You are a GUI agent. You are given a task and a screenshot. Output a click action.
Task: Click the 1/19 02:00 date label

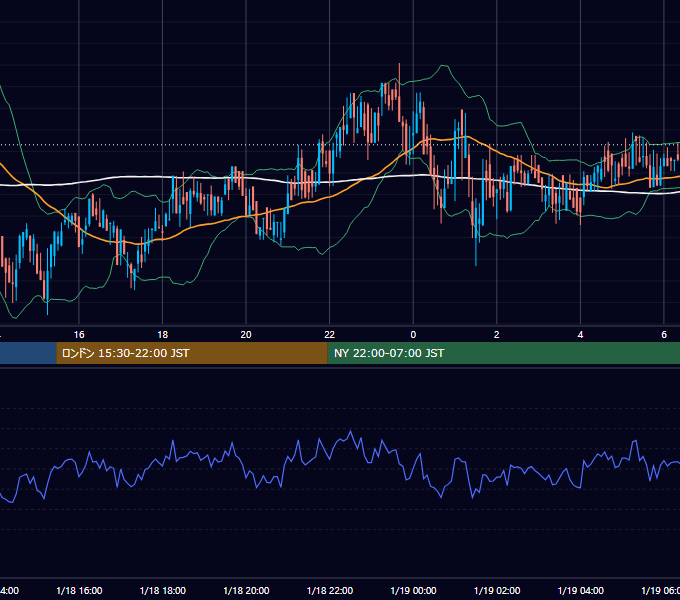point(497,590)
